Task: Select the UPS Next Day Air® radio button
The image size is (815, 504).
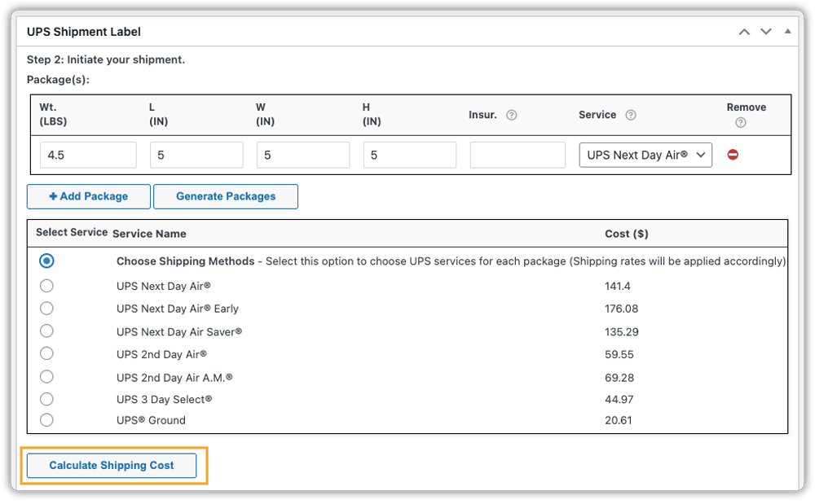Action: tap(46, 286)
